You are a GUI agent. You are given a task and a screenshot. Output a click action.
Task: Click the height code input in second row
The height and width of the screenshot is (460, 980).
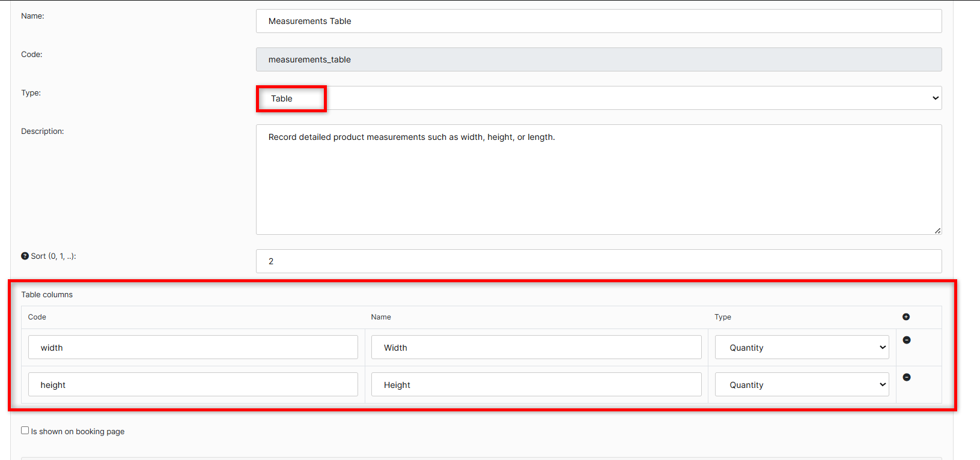click(193, 385)
